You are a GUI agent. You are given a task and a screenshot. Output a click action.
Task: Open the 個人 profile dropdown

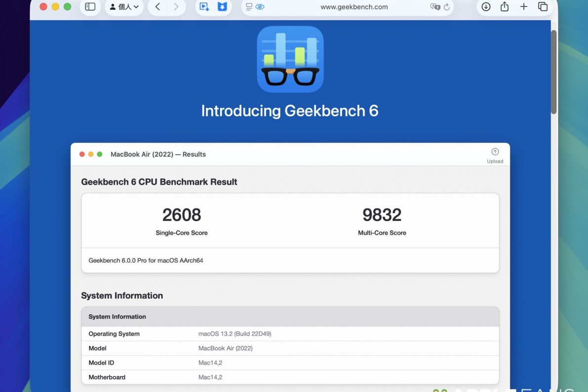(124, 7)
